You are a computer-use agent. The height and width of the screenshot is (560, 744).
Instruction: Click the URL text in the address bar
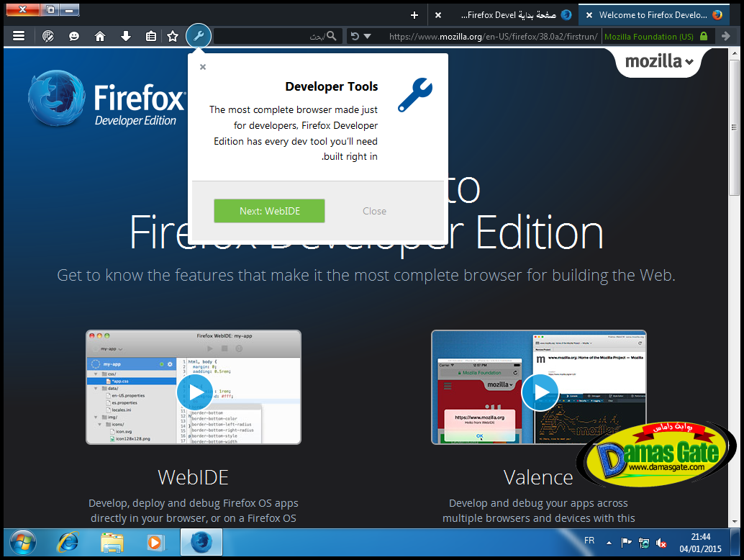point(494,37)
